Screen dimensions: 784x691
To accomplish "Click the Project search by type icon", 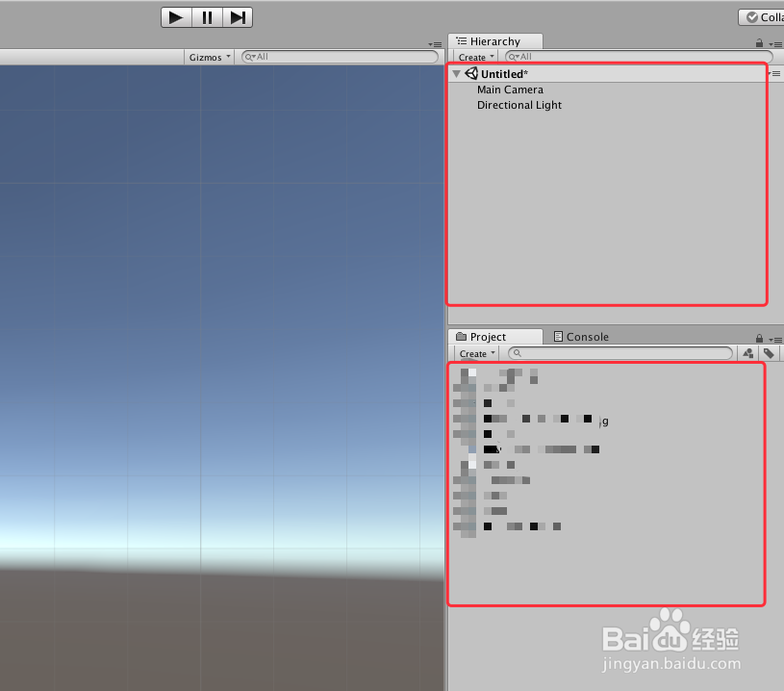I will click(x=748, y=353).
